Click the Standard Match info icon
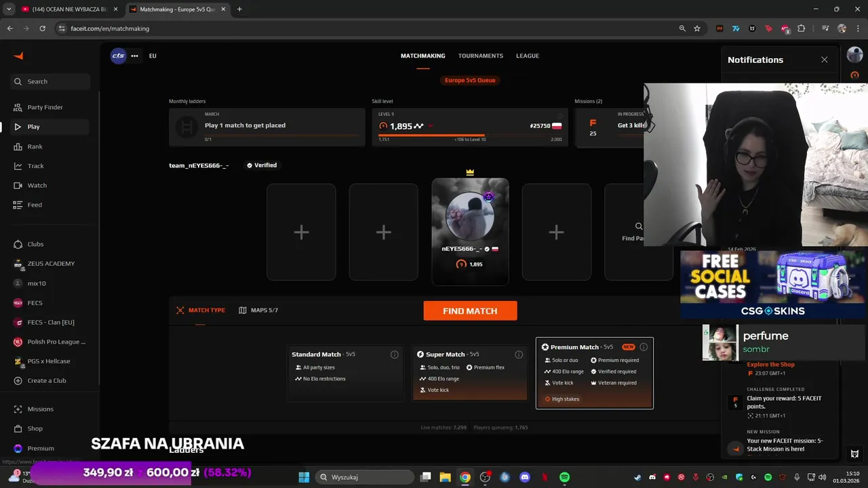Viewport: 868px width, 488px height. 394,354
